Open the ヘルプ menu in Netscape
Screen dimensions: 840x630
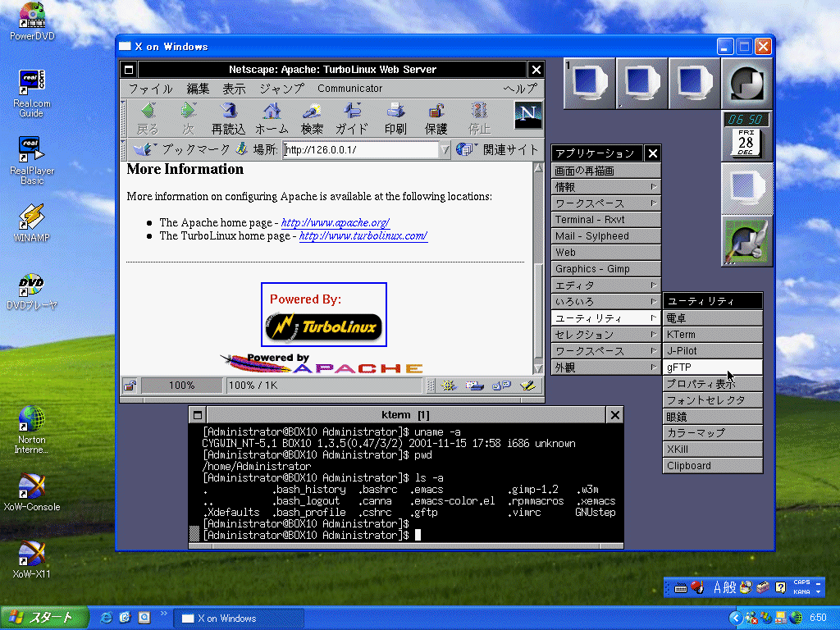click(521, 89)
